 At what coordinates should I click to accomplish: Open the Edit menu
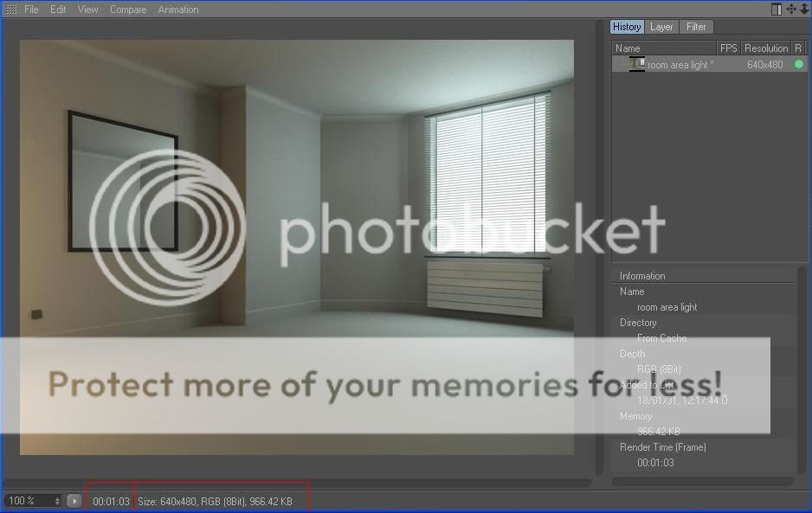point(58,10)
